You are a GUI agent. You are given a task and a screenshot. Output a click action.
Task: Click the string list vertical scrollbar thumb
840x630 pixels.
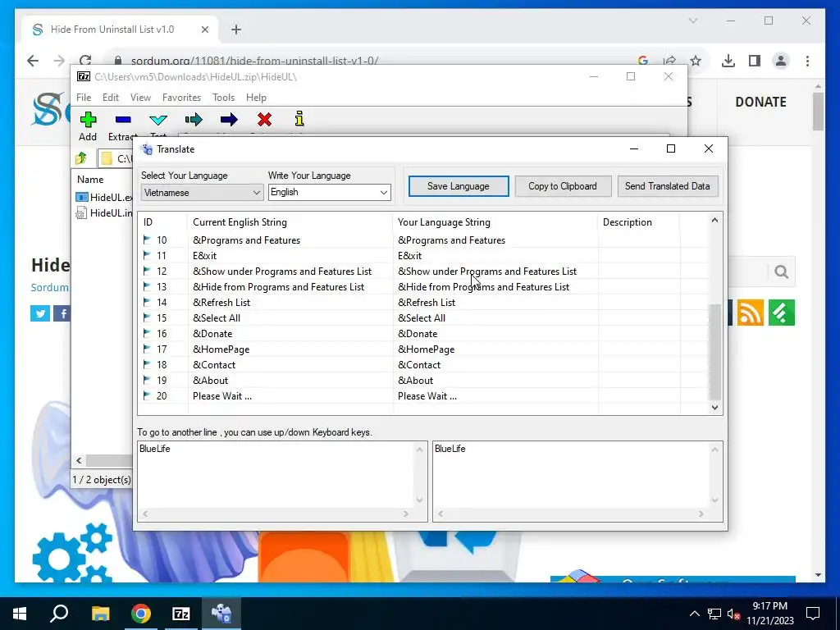click(x=714, y=352)
